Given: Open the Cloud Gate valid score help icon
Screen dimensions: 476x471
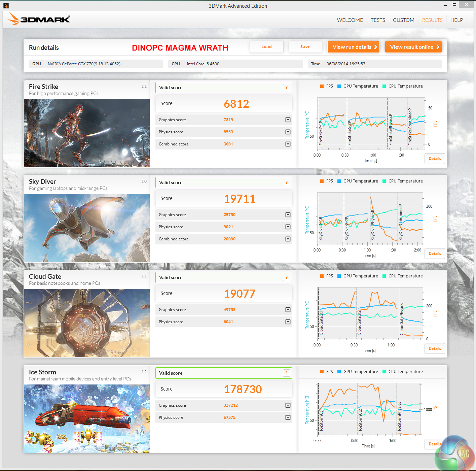Looking at the screenshot, I should tap(286, 277).
